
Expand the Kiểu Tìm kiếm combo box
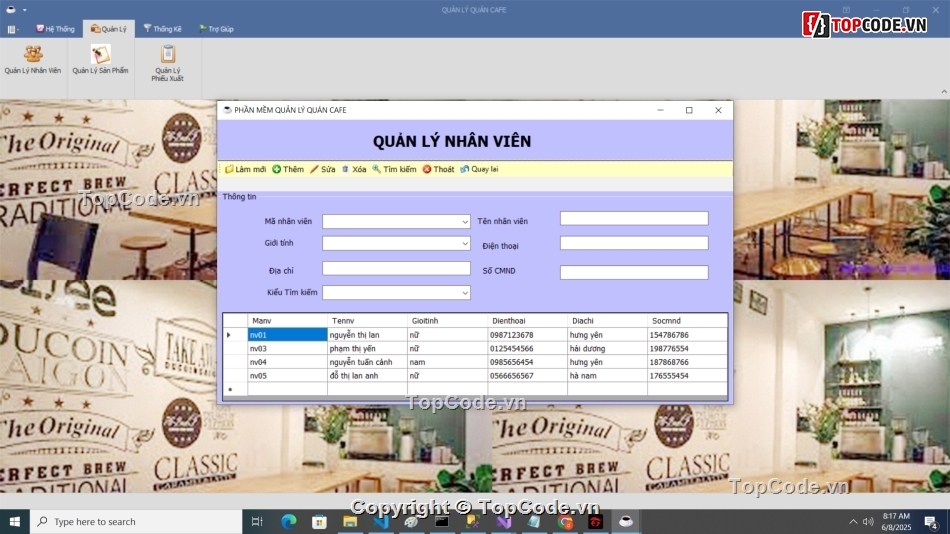[x=464, y=293]
